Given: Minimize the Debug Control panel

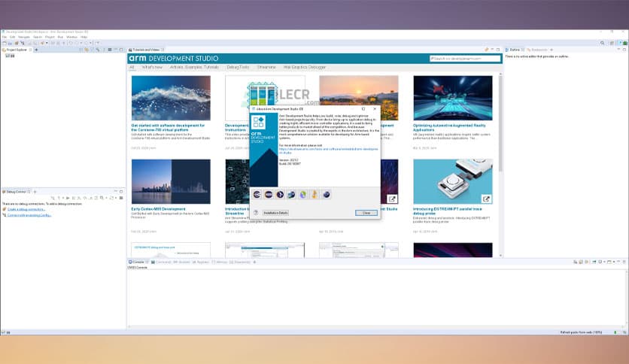Looking at the screenshot, I should (116, 192).
